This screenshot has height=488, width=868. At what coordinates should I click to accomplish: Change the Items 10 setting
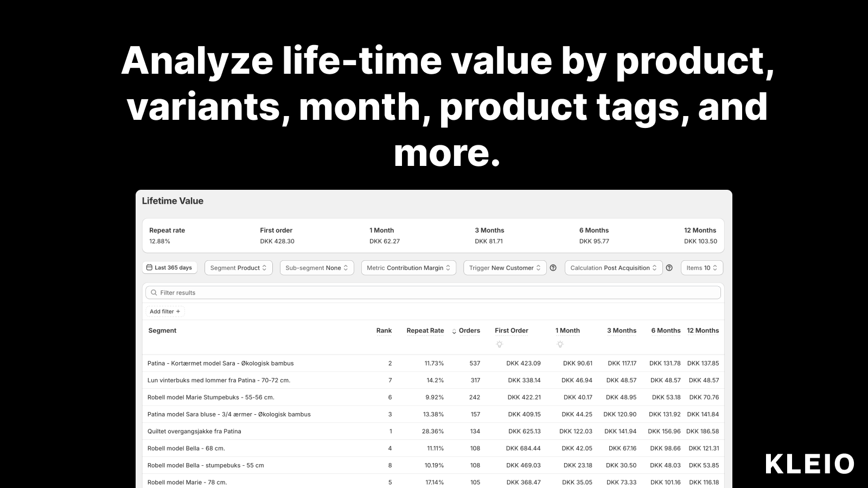point(701,267)
